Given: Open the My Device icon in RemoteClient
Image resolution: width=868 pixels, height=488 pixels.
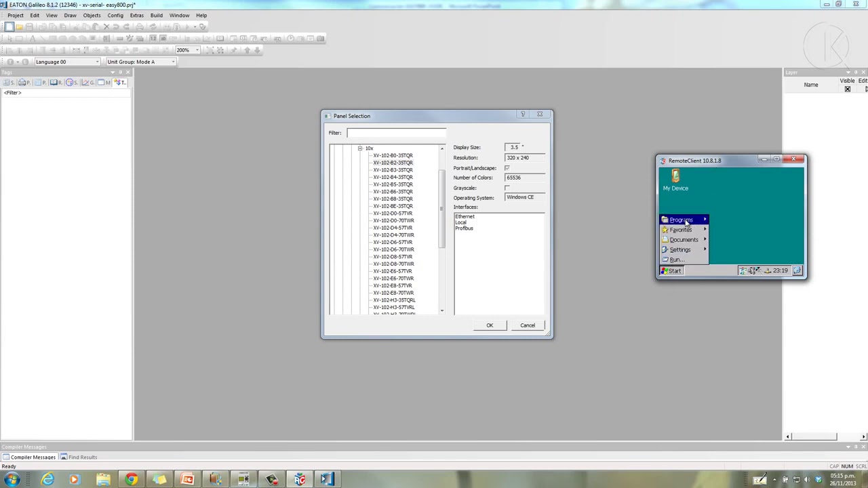Looking at the screenshot, I should point(675,180).
